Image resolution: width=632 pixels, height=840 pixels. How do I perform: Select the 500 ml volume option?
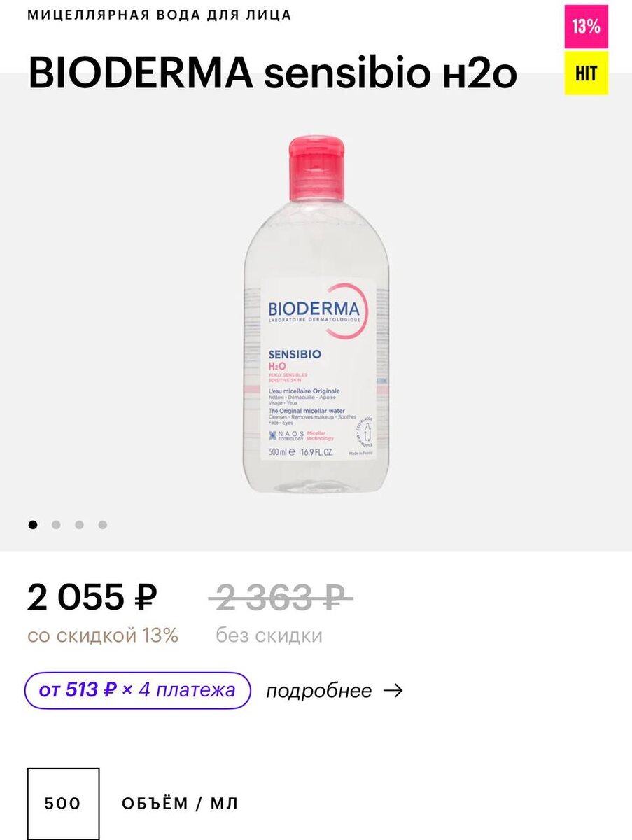63,803
